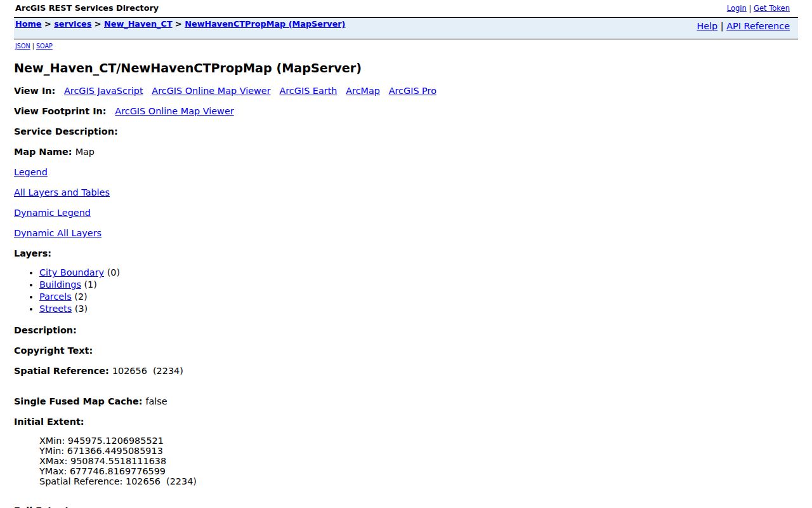Open the service in ArcGIS Pro
The height and width of the screenshot is (508, 812).
(x=412, y=91)
